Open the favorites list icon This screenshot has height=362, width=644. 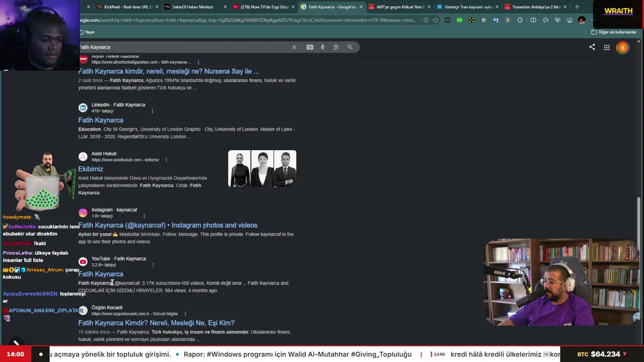545,20
